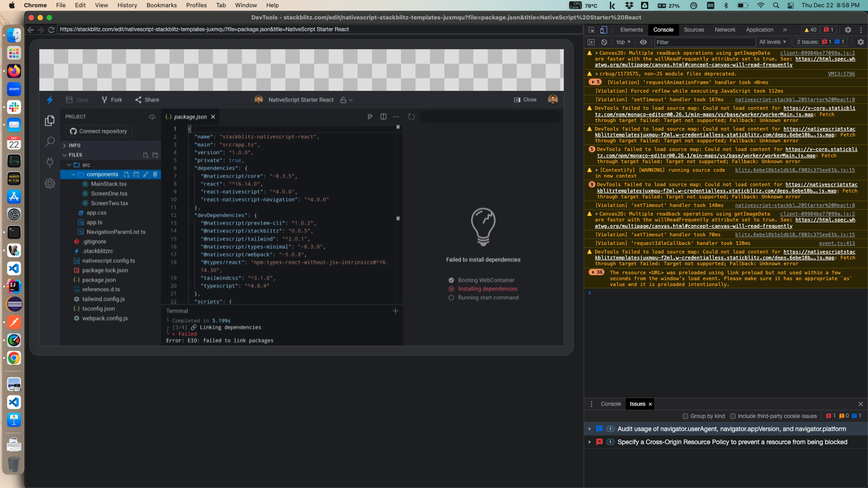
Task: Expand the Cross-Origin Resource Policy issue
Action: tap(590, 442)
